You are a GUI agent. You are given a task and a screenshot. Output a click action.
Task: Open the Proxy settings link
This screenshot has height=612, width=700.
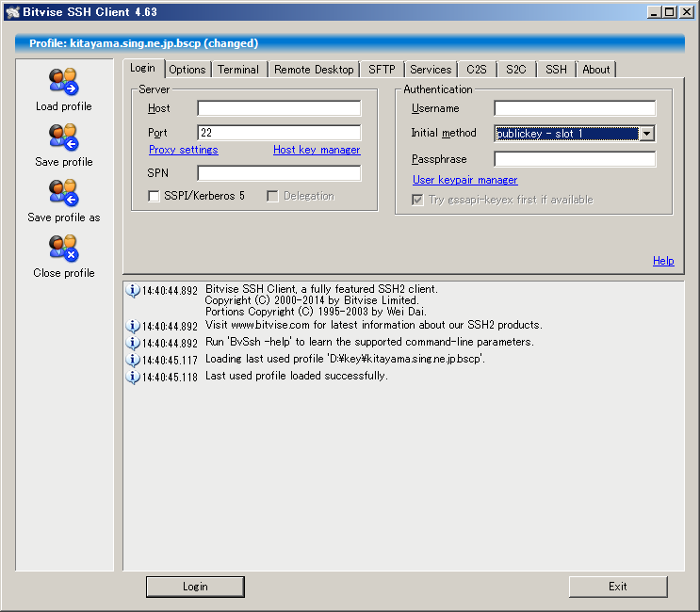pyautogui.click(x=184, y=150)
